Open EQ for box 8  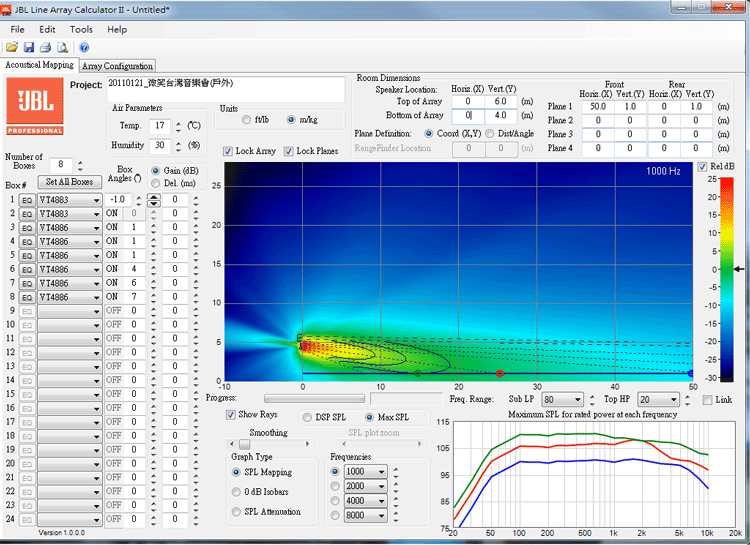pos(27,297)
